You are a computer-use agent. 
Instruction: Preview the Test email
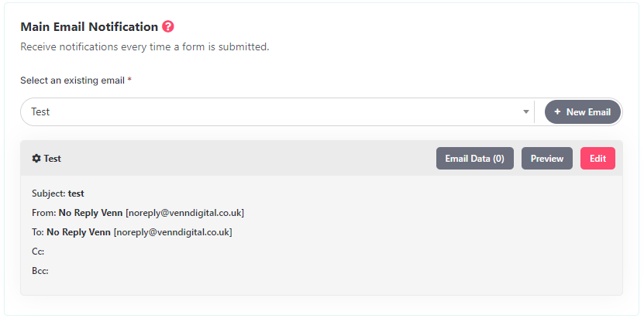(x=546, y=159)
